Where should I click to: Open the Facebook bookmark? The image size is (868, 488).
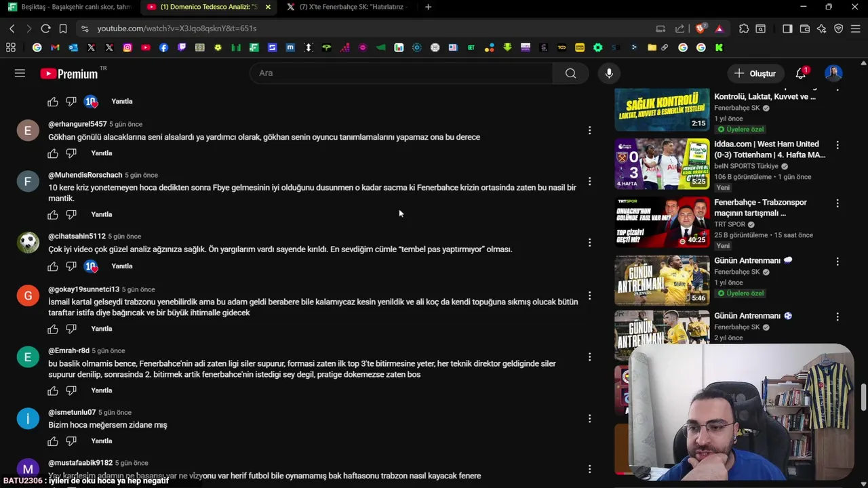(163, 47)
